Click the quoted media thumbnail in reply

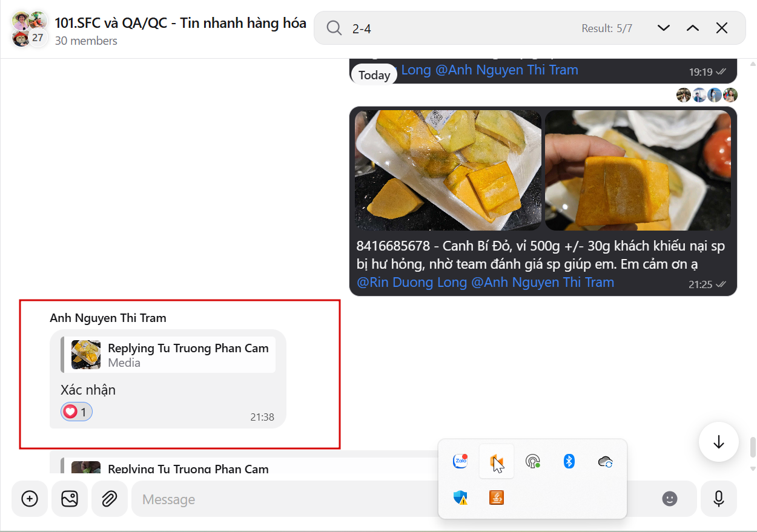click(86, 355)
